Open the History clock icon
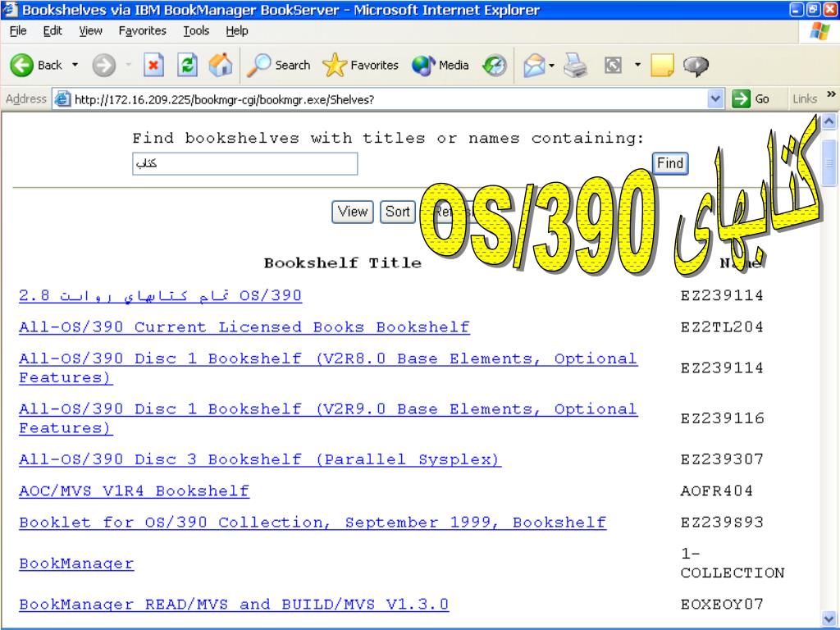Viewport: 840px width, 630px height. (x=495, y=66)
